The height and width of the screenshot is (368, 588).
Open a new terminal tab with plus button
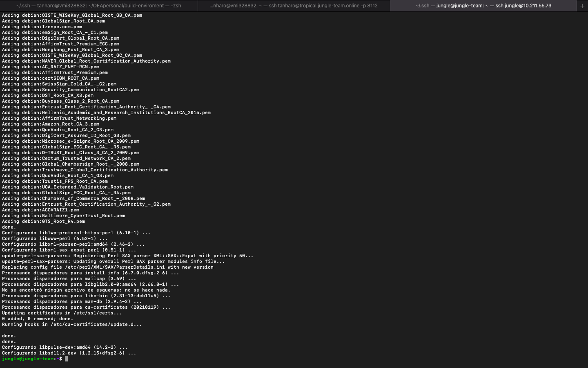[582, 6]
